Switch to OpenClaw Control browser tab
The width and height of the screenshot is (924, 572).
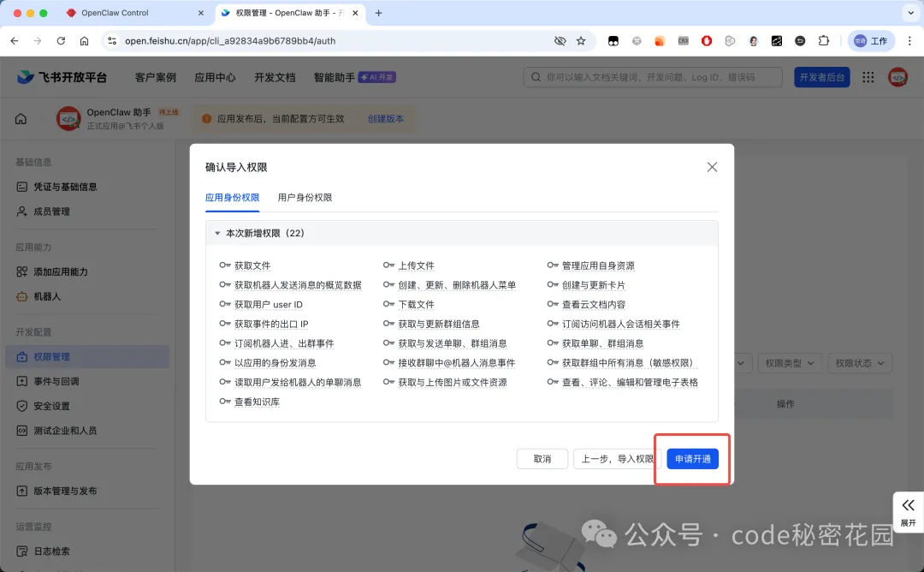pyautogui.click(x=137, y=13)
